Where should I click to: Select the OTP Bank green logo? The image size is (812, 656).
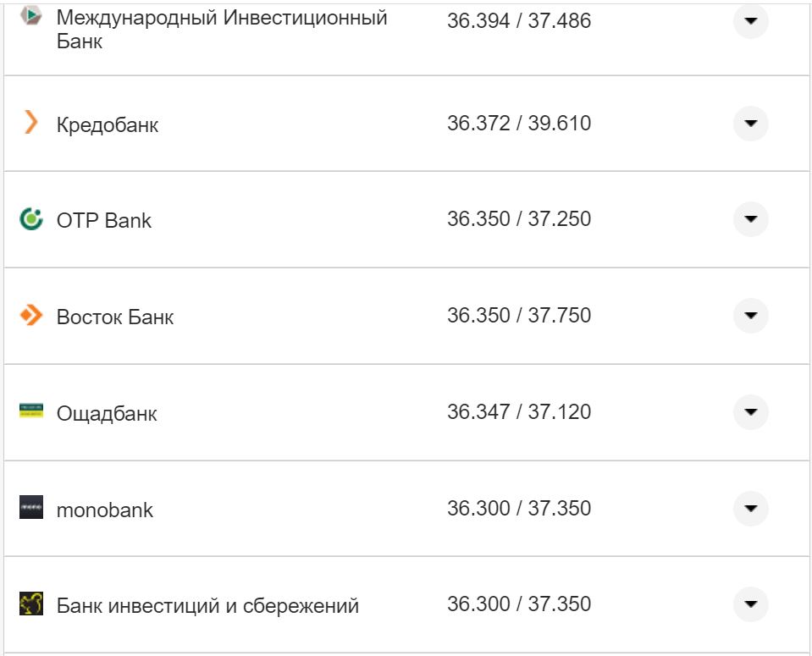(x=31, y=219)
